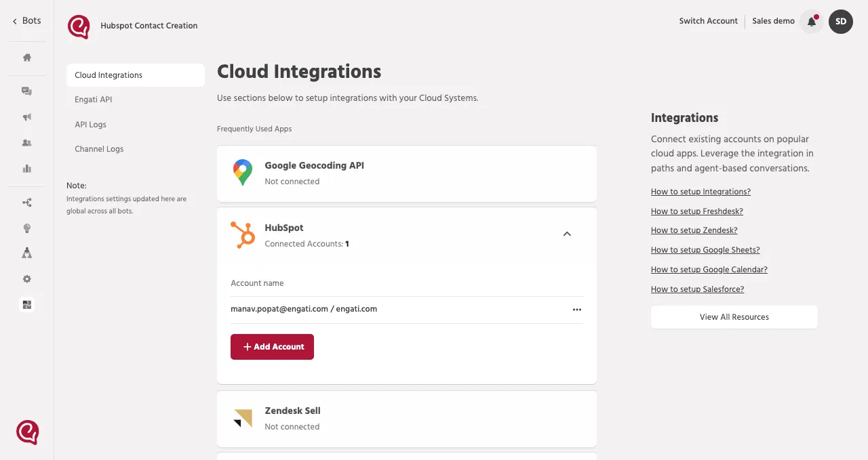Open the notifications bell
This screenshot has height=460, width=868.
coord(811,22)
